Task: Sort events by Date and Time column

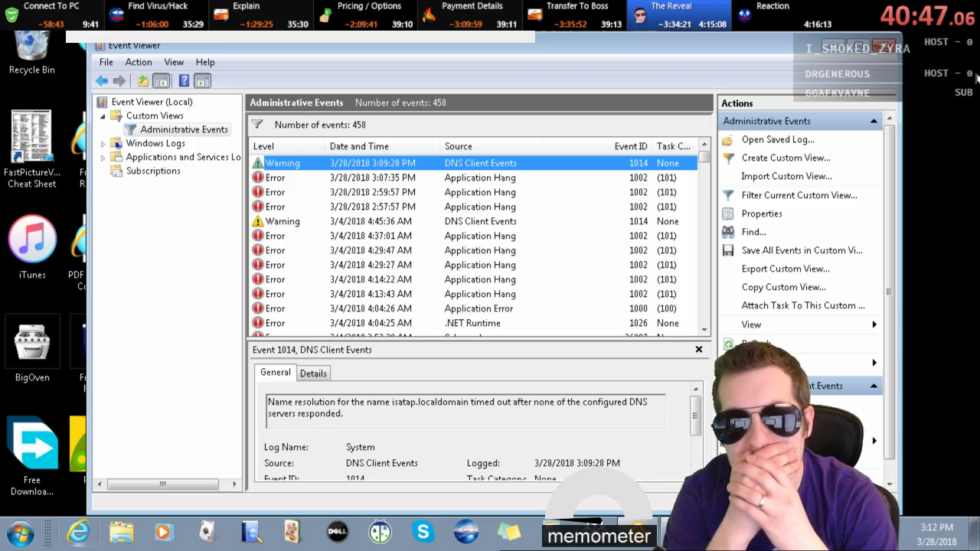Action: pos(383,146)
